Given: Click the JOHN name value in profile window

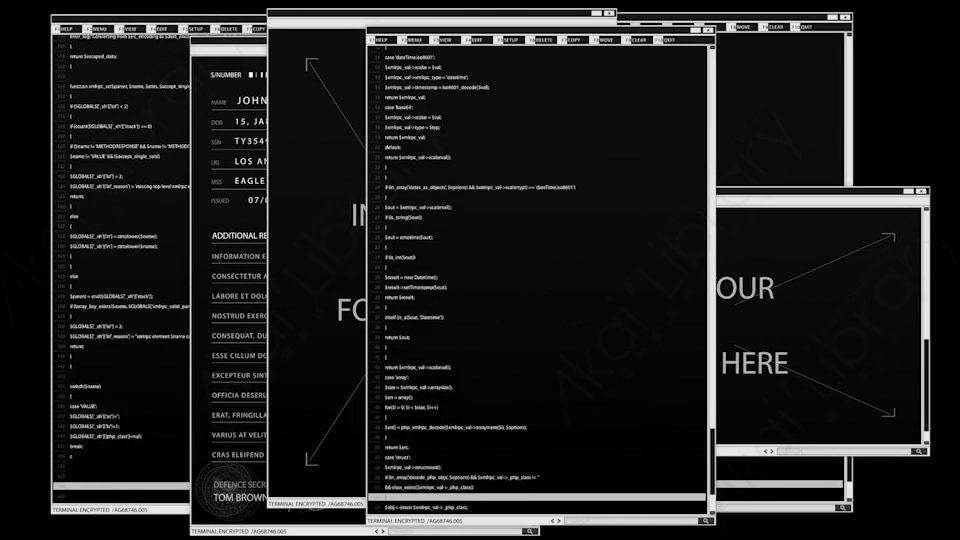Looking at the screenshot, I should tap(252, 100).
